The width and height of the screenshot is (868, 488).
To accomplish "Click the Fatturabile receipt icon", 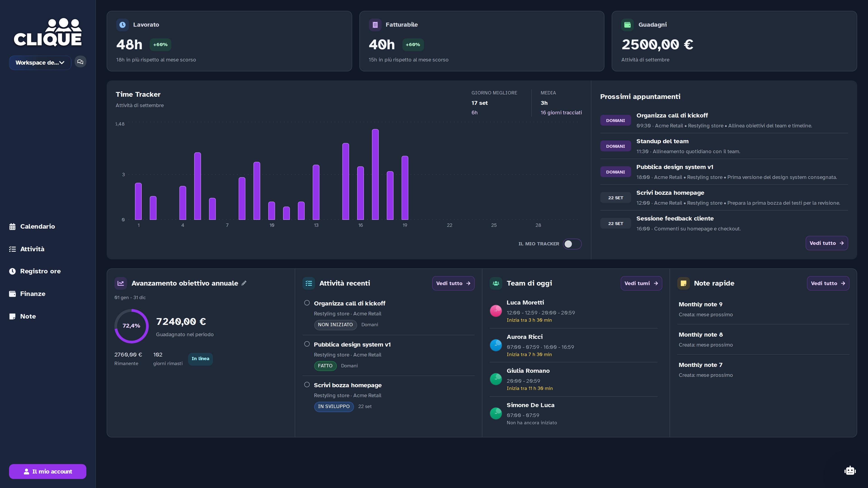I will 375,25.
